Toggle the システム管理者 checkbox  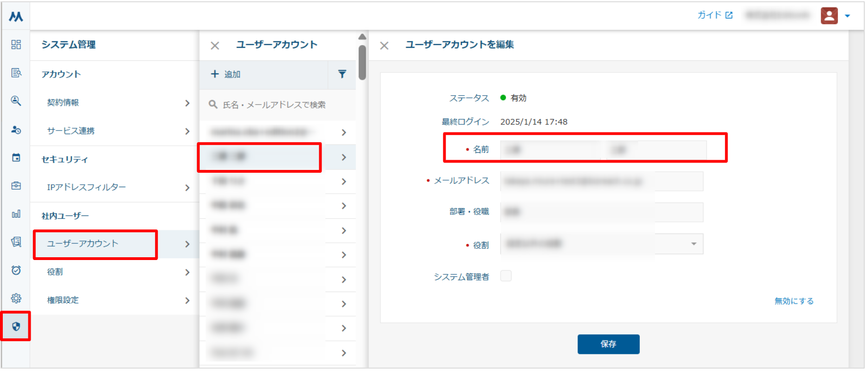(506, 276)
